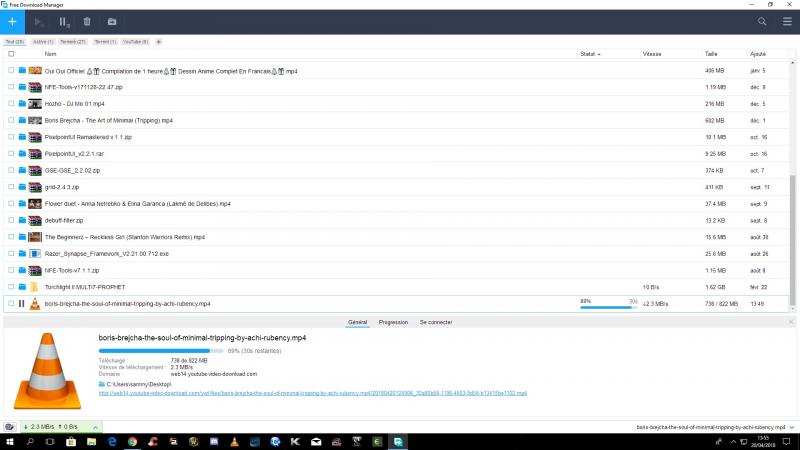Open the search magnifier icon
Screen dimensions: 800x450
763,21
